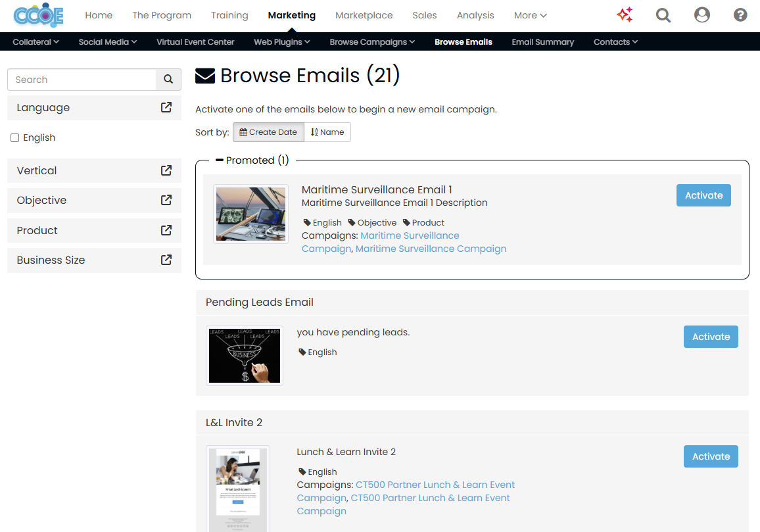This screenshot has height=532, width=760.
Task: Activate the L&L Invite 2 email
Action: coord(711,456)
